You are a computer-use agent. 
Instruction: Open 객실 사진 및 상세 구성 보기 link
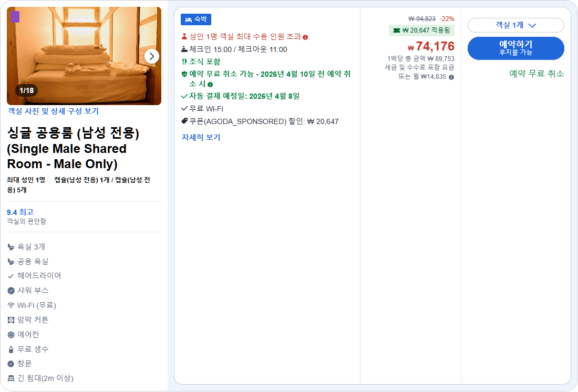coord(57,111)
